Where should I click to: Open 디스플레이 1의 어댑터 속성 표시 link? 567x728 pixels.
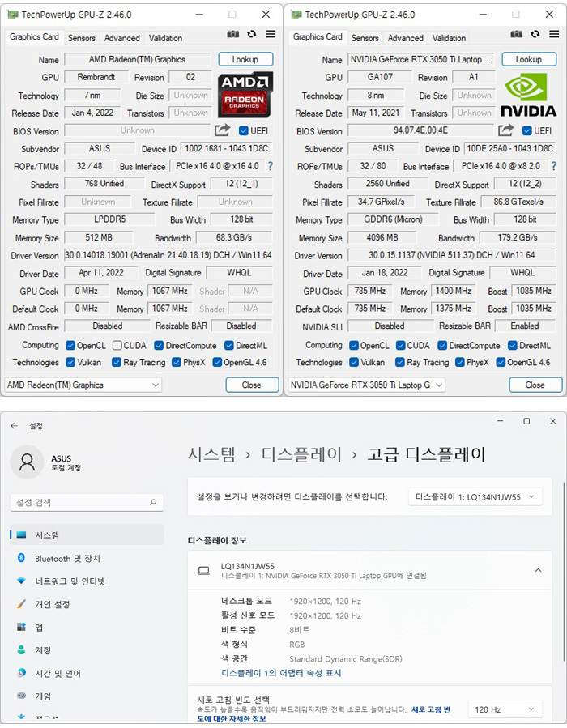(x=281, y=673)
